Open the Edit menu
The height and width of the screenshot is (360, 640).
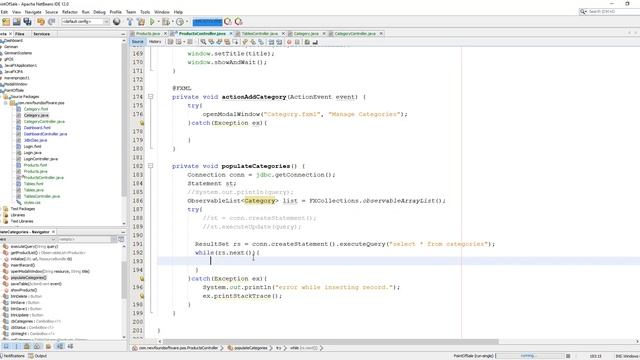tap(4, 12)
